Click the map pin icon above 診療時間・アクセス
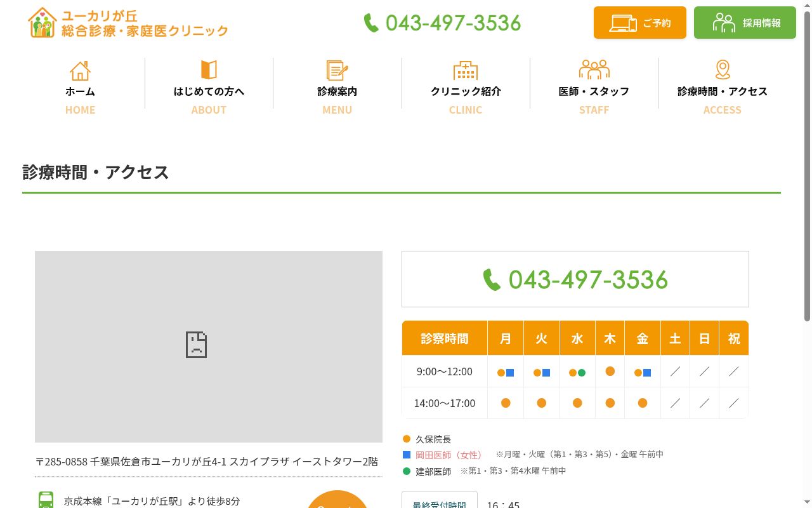This screenshot has width=812, height=508. coord(723,70)
